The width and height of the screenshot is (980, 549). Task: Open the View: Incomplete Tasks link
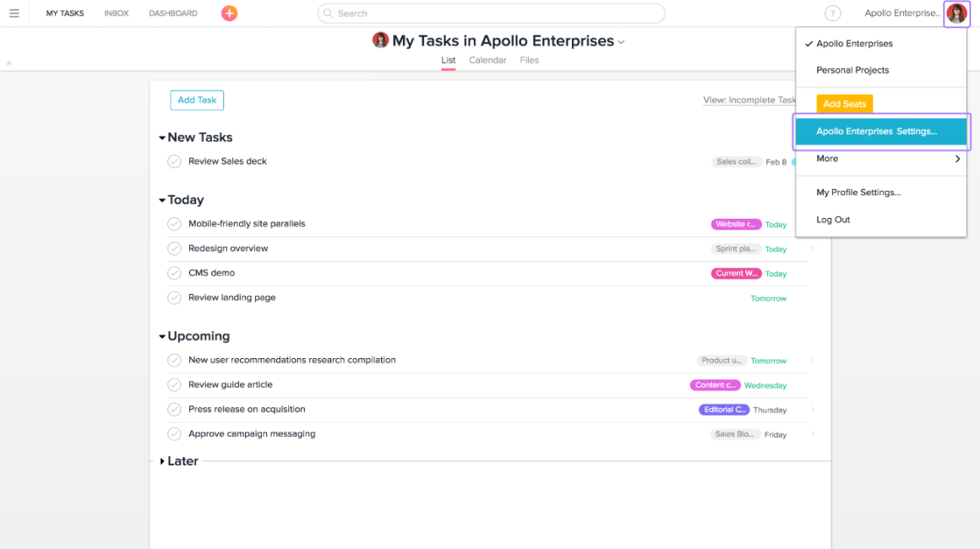[749, 100]
